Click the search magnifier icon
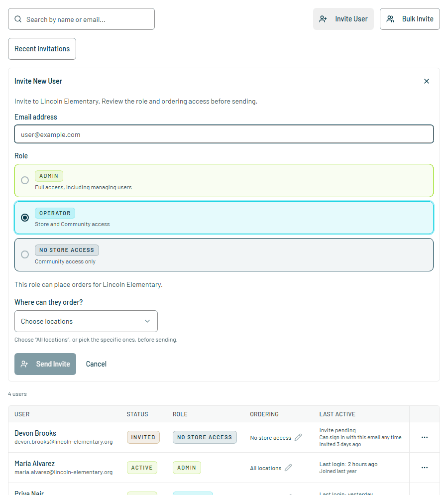 click(18, 19)
